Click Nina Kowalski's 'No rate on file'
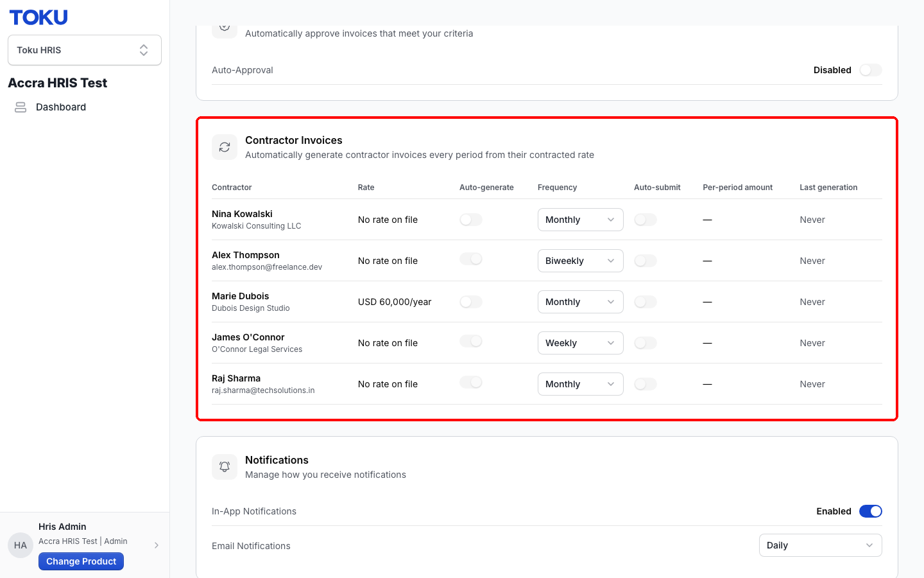 click(x=388, y=220)
